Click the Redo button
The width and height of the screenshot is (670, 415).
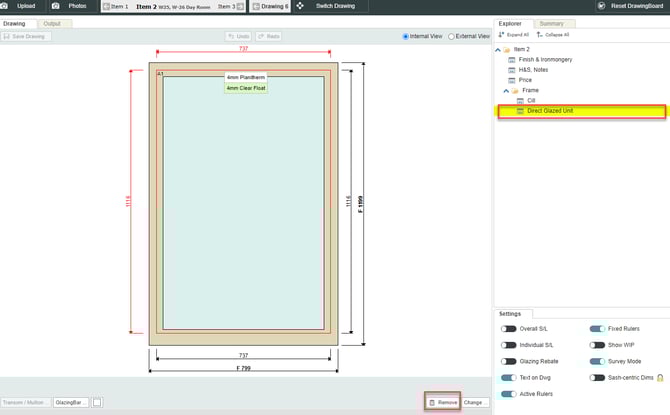coord(268,36)
